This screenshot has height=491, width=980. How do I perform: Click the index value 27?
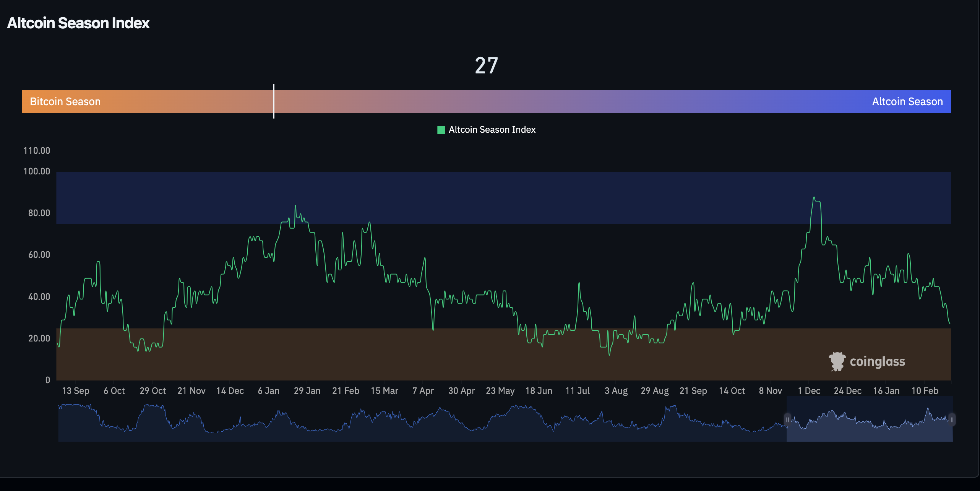[x=486, y=65]
